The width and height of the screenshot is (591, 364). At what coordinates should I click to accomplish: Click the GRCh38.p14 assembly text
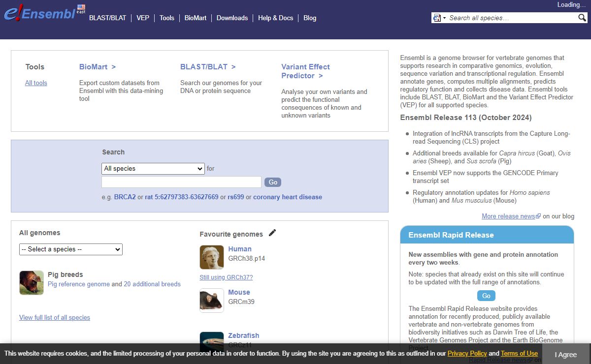[x=247, y=258]
